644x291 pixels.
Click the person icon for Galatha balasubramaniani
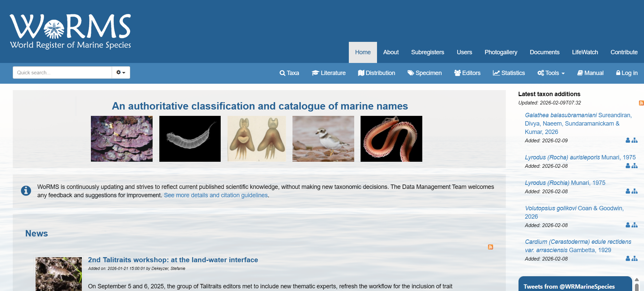pyautogui.click(x=628, y=140)
